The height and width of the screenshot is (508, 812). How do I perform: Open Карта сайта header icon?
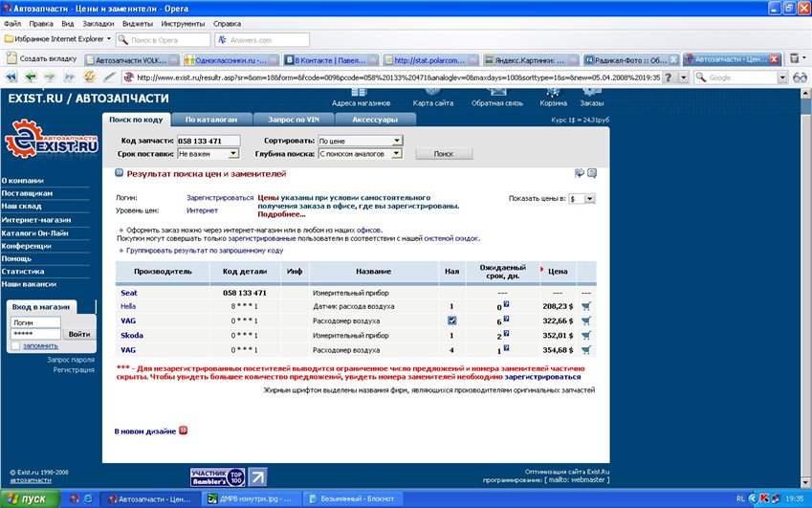[x=432, y=93]
